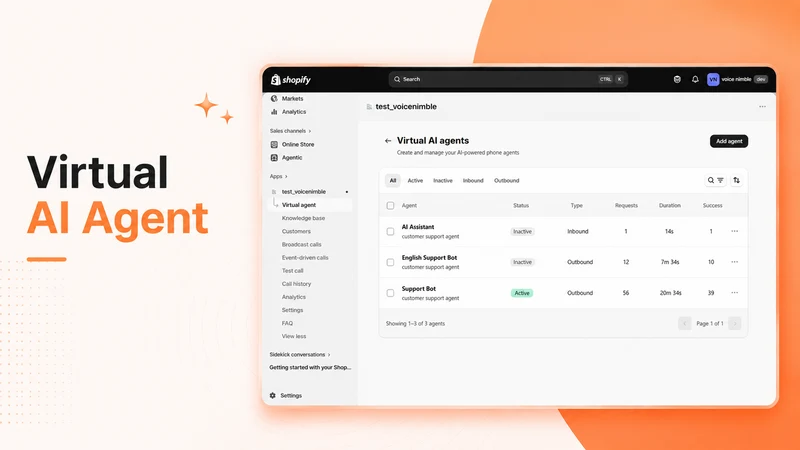Select the All filter tab
Screen dimensions: 800x450
[393, 181]
